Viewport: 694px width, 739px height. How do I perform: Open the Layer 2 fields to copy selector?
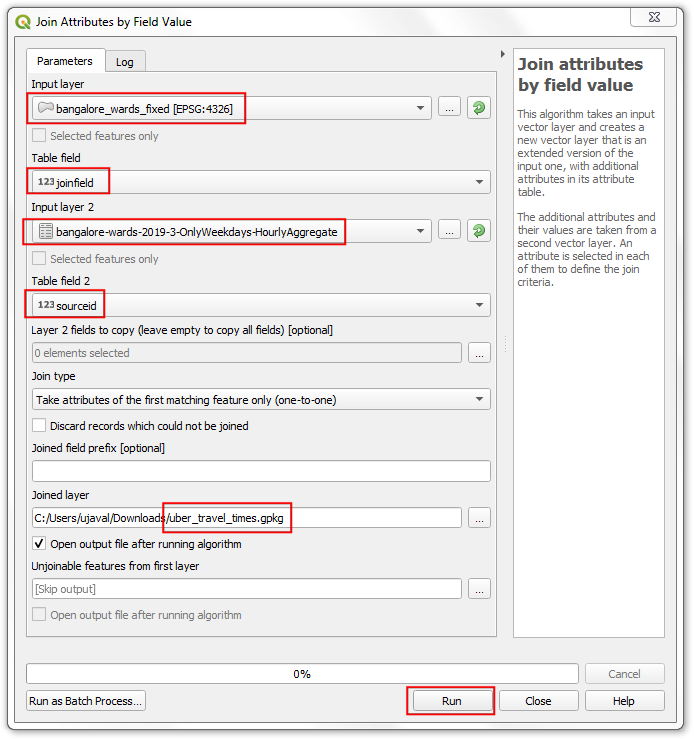click(479, 353)
